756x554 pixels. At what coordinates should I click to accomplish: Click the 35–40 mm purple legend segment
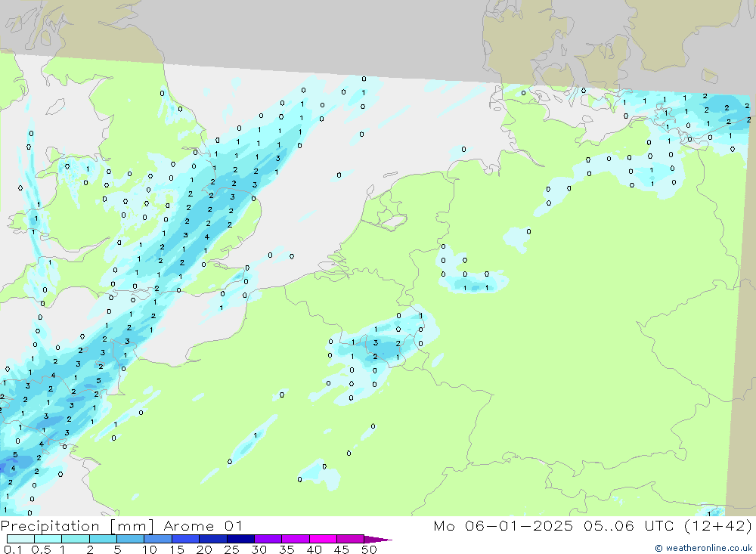tap(295, 539)
